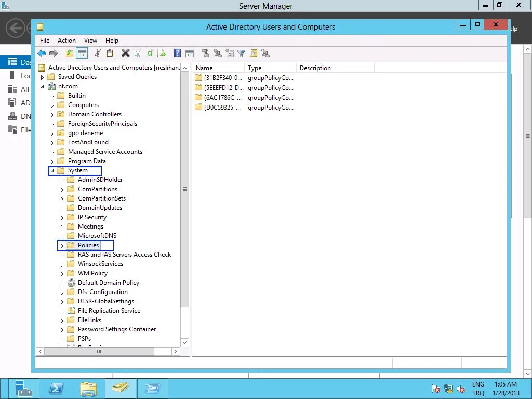
Task: Expand the Password Settings Container arrow
Action: (x=62, y=330)
